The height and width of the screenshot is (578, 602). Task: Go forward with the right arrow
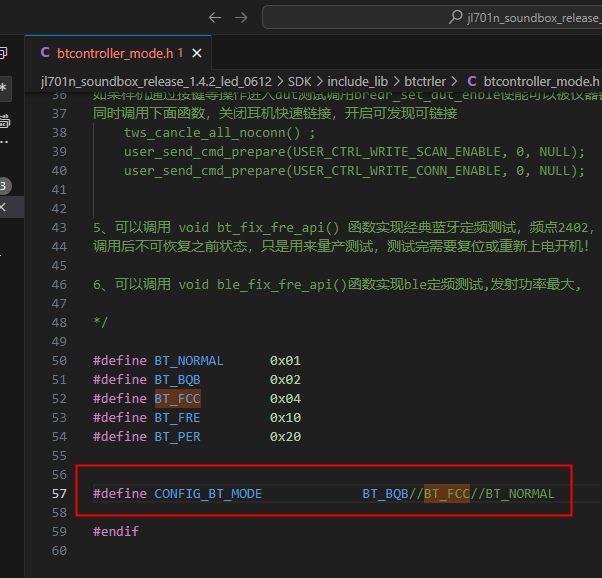241,18
